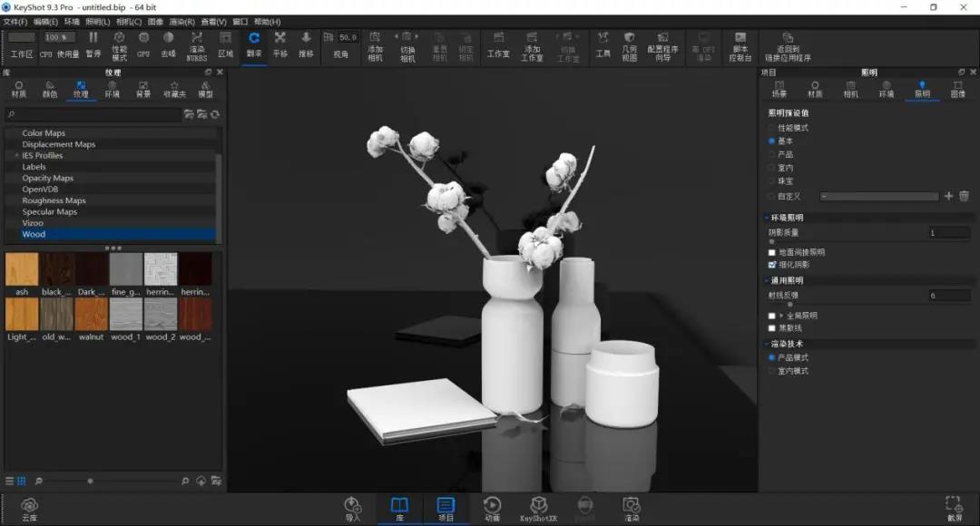Image resolution: width=980 pixels, height=526 pixels.
Task: Select the Pan camera tool
Action: tap(280, 45)
